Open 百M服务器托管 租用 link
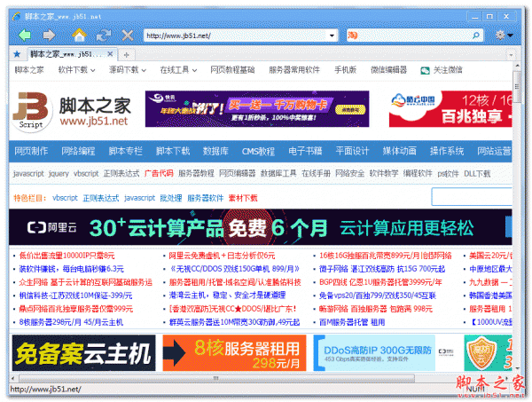Screen dimensions: 532x402 tap(352, 322)
